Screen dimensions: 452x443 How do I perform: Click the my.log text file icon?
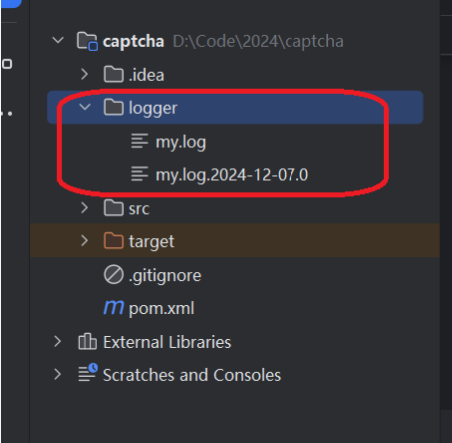[139, 141]
